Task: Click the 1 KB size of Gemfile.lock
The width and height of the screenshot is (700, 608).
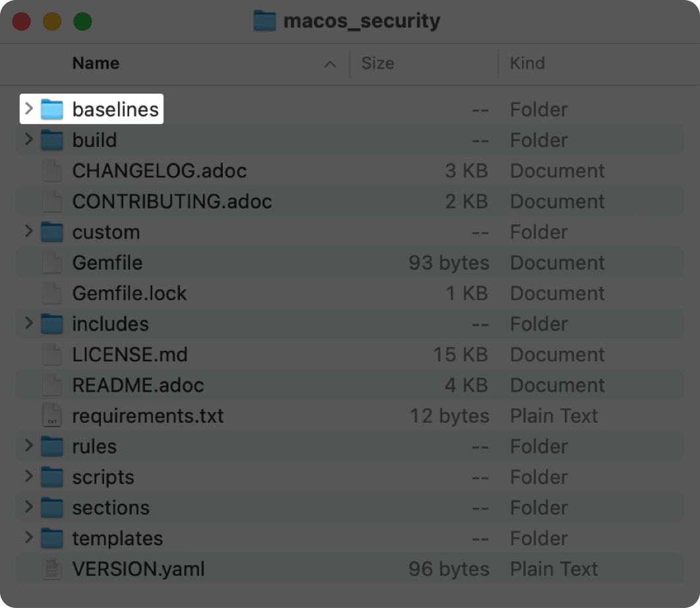Action: click(467, 293)
